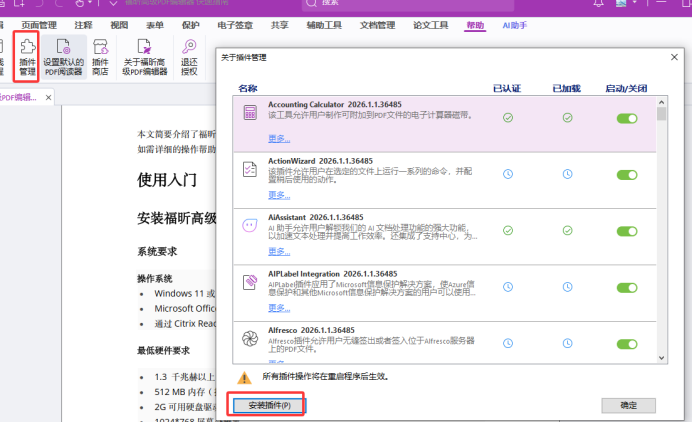The image size is (693, 422).
Task: Toggle AiAssistant plugin switch
Action: click(627, 231)
